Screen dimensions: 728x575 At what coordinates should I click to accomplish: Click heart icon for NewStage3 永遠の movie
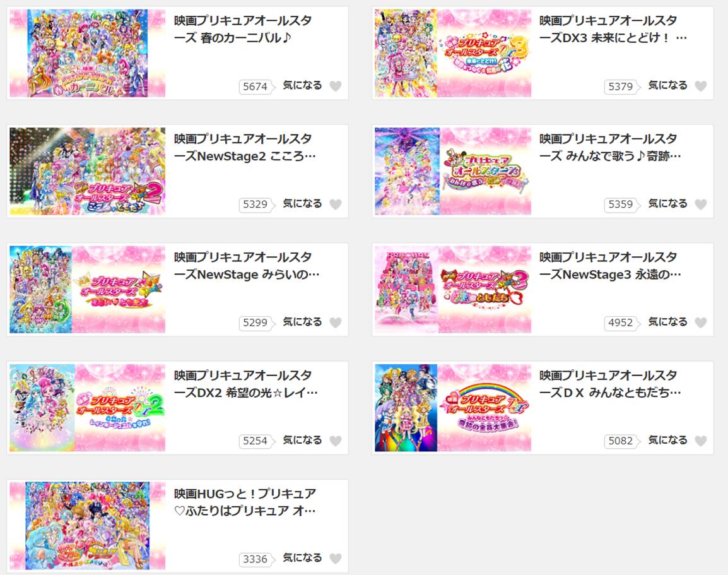pos(701,323)
